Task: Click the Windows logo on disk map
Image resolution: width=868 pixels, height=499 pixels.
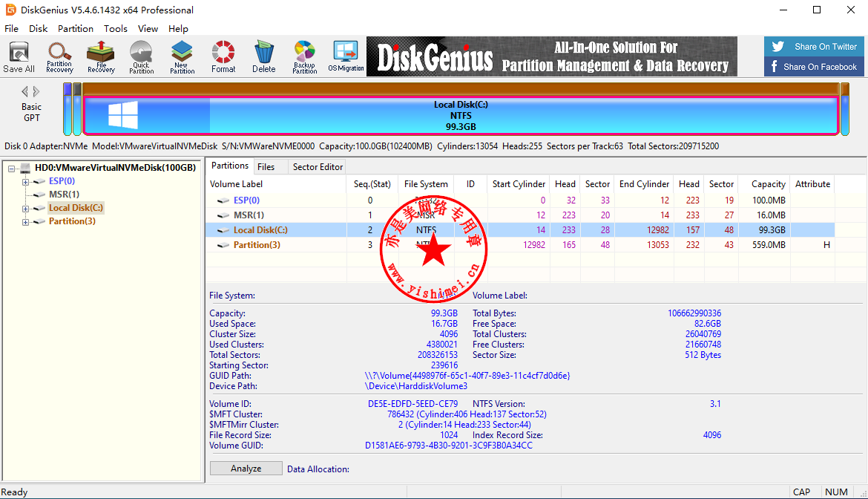Action: pos(123,114)
